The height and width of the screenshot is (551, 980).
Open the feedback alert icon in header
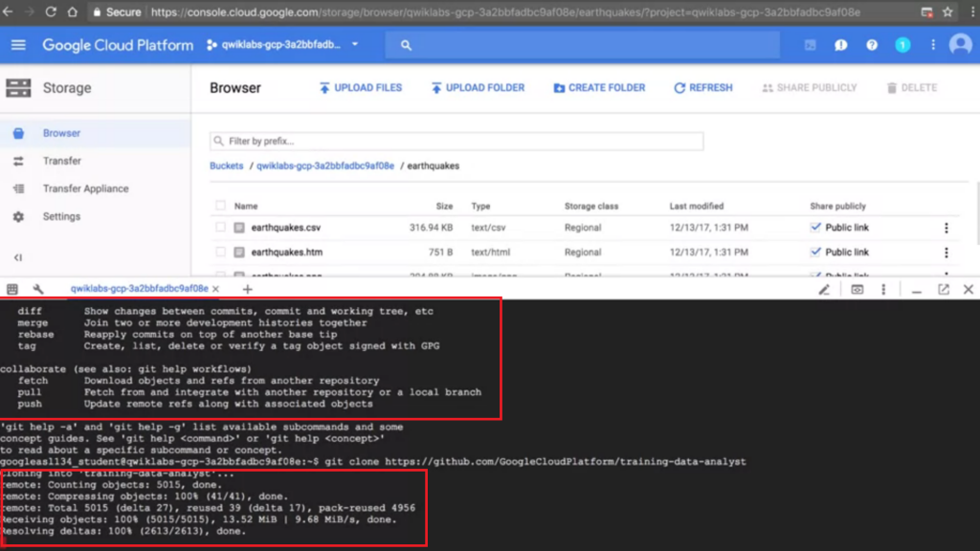840,45
